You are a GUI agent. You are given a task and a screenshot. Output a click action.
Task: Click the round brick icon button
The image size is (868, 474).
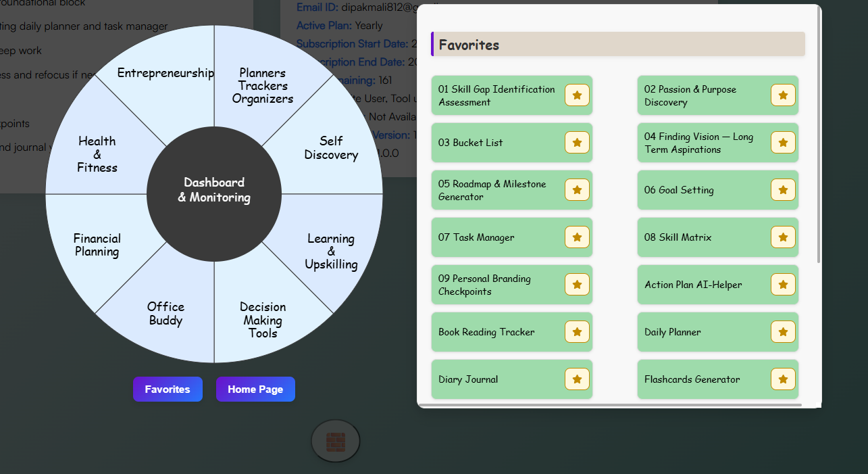(336, 442)
